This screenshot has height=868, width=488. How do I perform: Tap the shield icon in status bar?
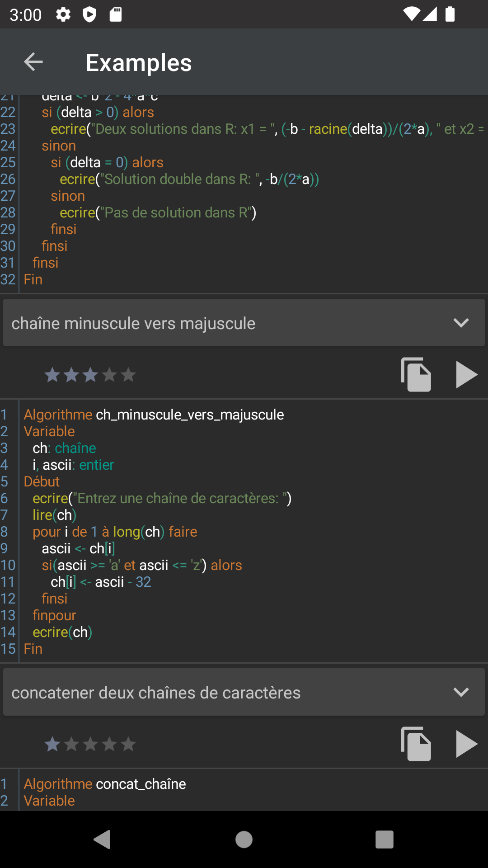[x=89, y=14]
